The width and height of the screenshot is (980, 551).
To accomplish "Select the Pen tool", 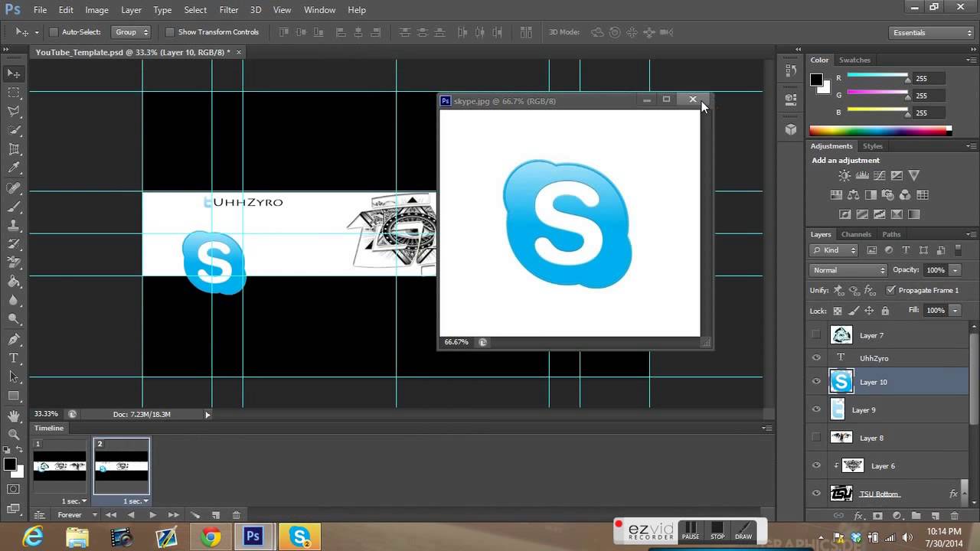I will 14,339.
